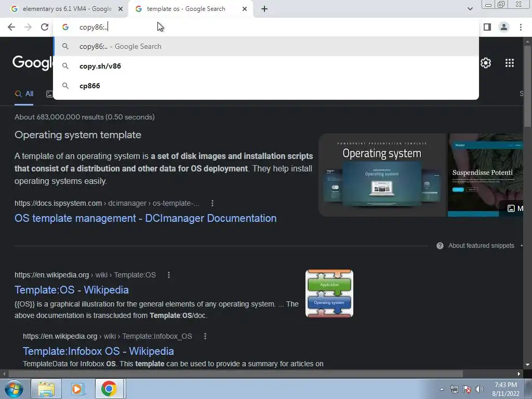Close the 'elementary os 6.1 VM4' tab
This screenshot has width=532, height=399.
[121, 9]
